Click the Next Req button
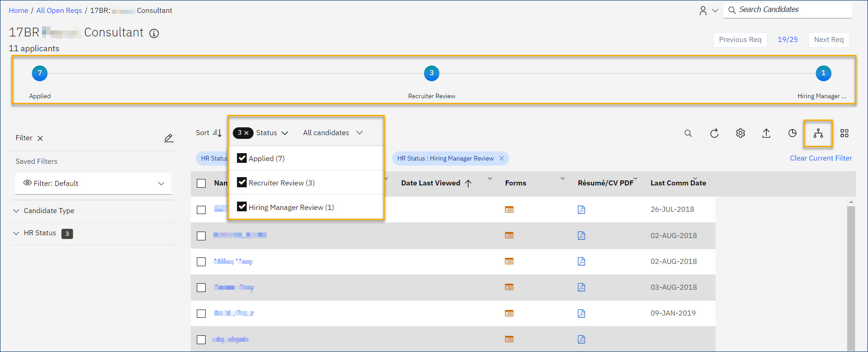This screenshot has width=868, height=352. click(x=829, y=40)
